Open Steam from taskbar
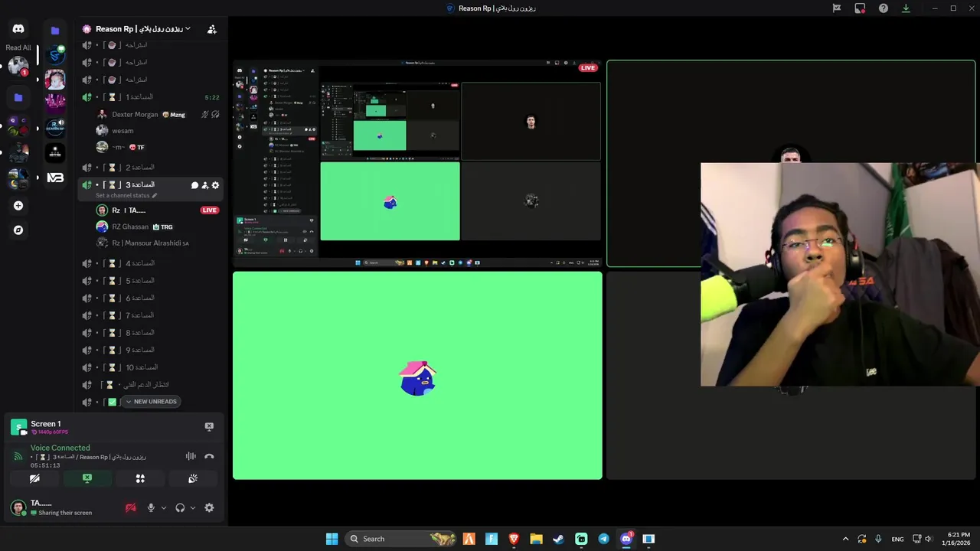 pyautogui.click(x=558, y=539)
